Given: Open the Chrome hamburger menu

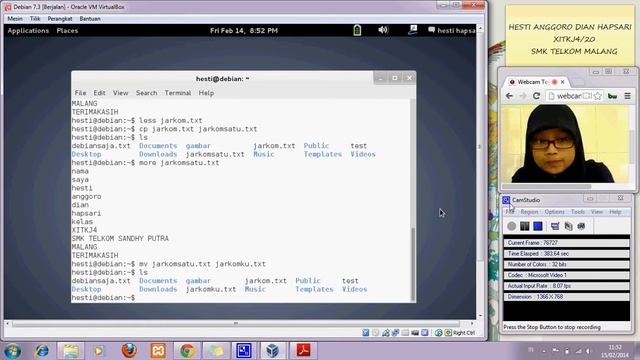Looking at the screenshot, I should (x=627, y=96).
